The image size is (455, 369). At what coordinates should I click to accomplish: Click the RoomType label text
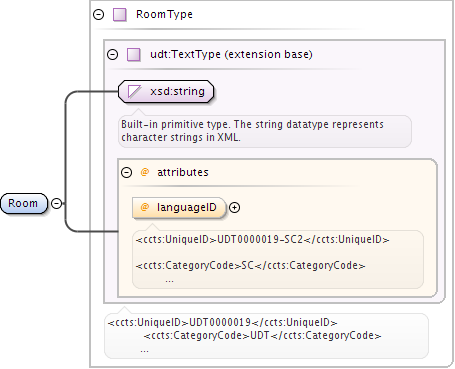tap(164, 14)
